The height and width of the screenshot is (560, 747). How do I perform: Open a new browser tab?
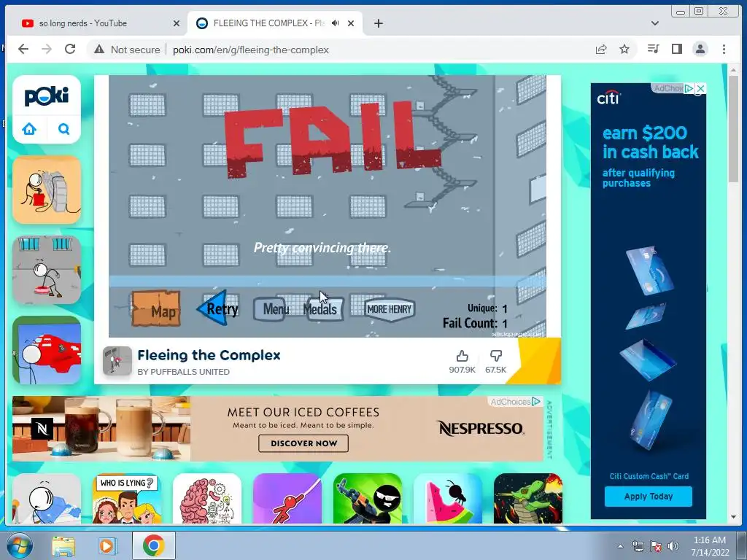coord(379,23)
